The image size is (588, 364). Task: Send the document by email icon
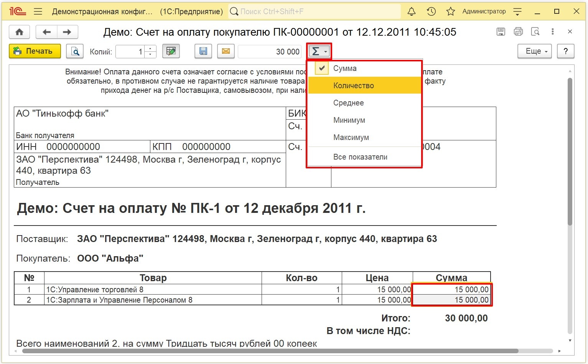[x=226, y=51]
